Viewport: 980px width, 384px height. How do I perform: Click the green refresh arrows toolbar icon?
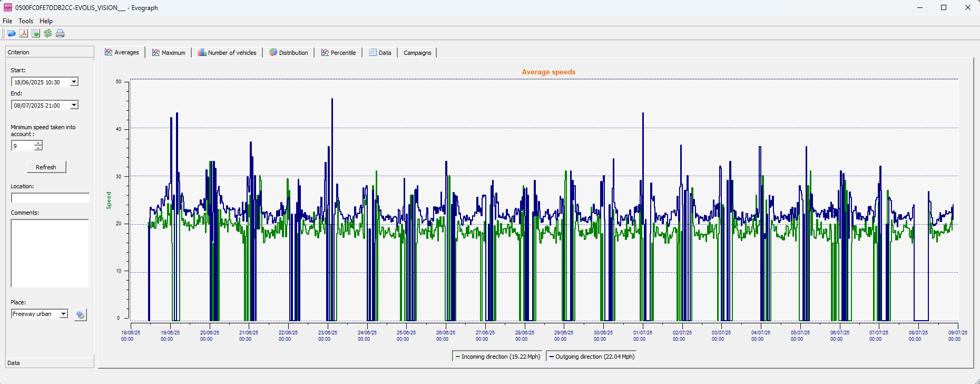click(x=48, y=33)
